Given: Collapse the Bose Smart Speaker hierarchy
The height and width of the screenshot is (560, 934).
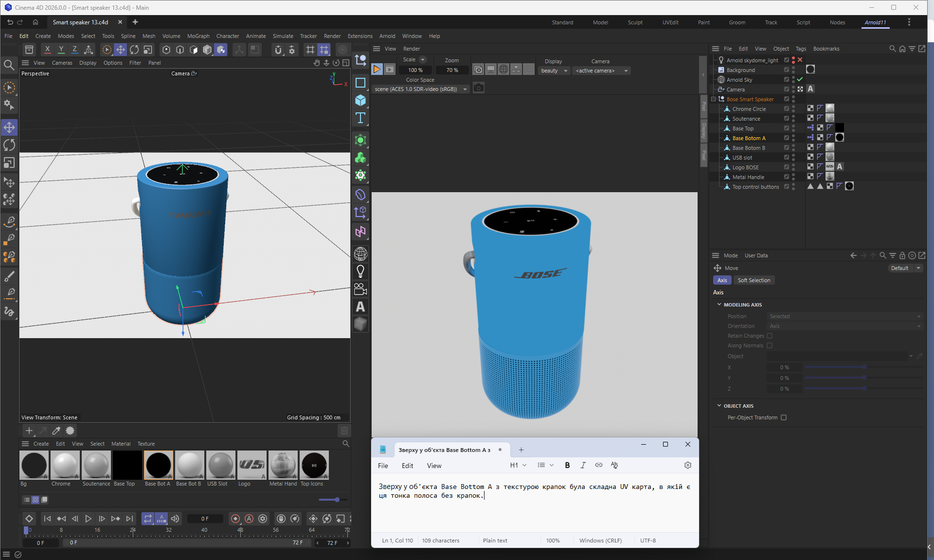Looking at the screenshot, I should (x=714, y=99).
